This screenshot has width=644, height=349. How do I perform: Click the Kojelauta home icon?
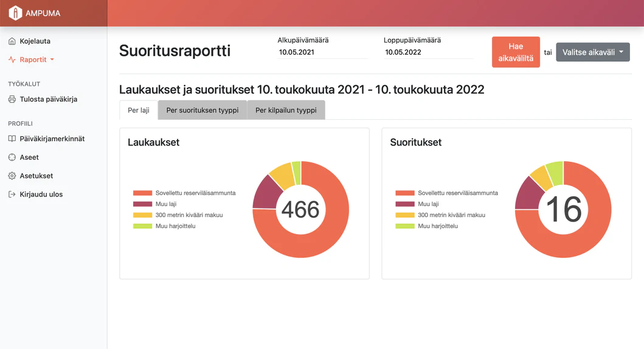pos(12,41)
